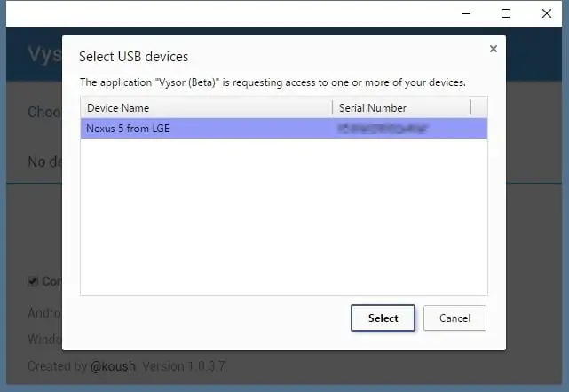
Task: Close the Vysor application window
Action: [x=547, y=13]
